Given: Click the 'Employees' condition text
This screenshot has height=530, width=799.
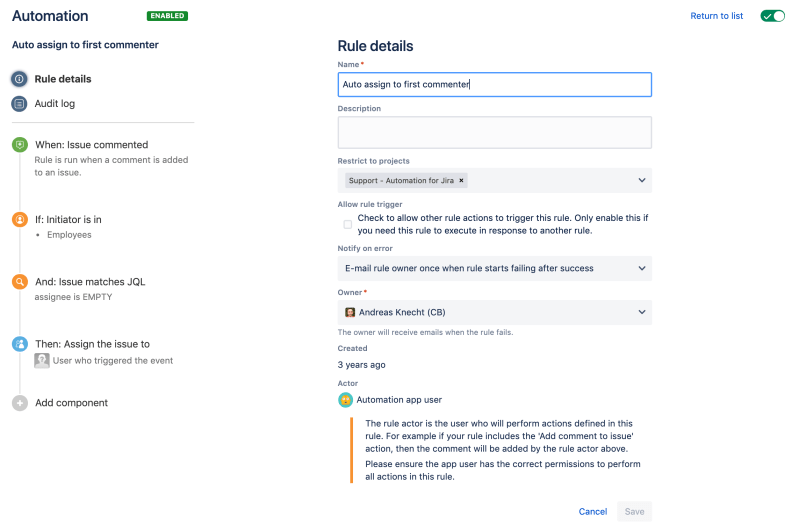Looking at the screenshot, I should click(69, 235).
